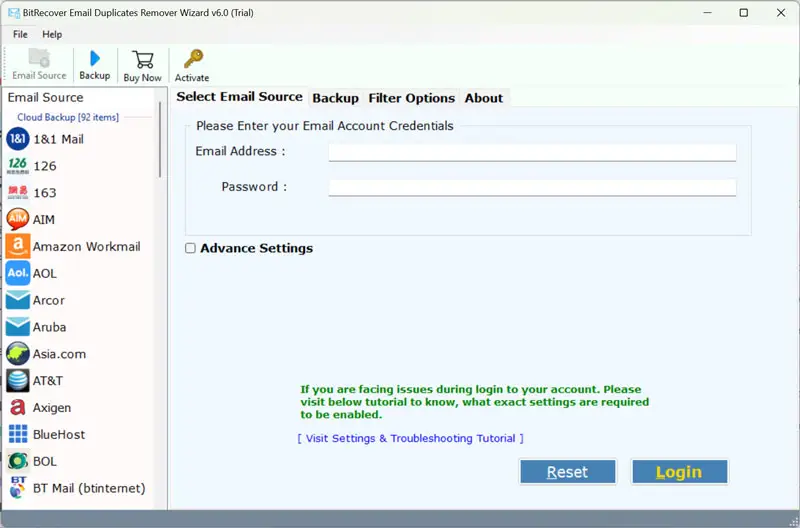The height and width of the screenshot is (528, 800).
Task: Click the application icon in title bar
Action: tap(14, 13)
